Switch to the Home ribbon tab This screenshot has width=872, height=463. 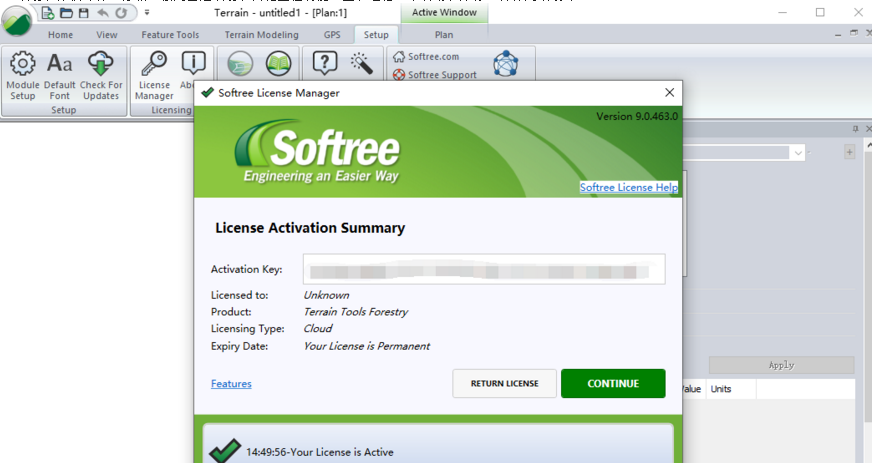[x=60, y=34]
